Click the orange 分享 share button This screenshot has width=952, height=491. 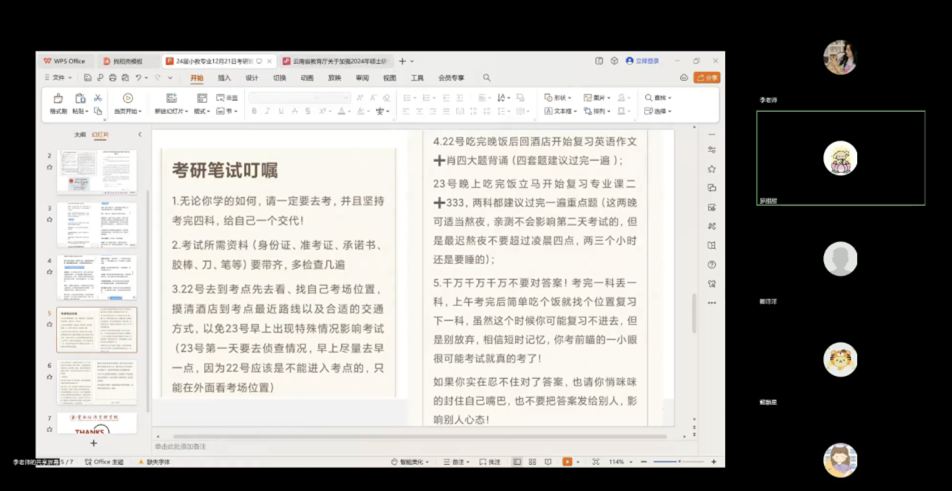708,77
